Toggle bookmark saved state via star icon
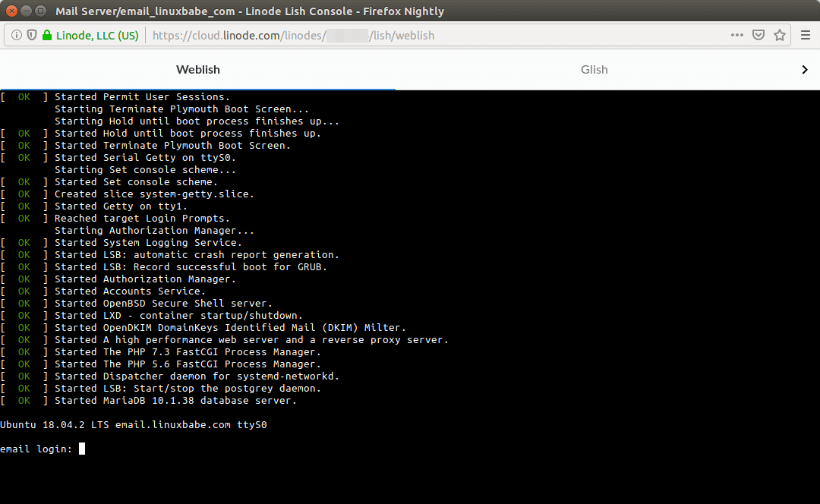The image size is (820, 504). point(780,35)
